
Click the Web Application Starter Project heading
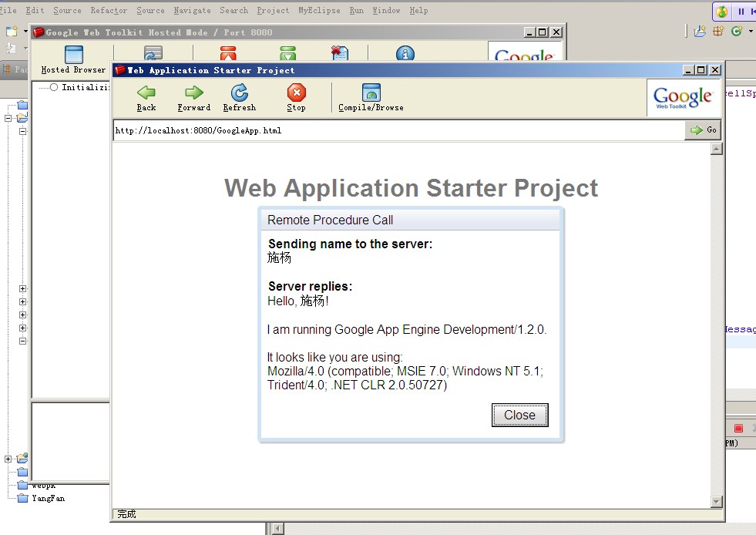click(411, 187)
